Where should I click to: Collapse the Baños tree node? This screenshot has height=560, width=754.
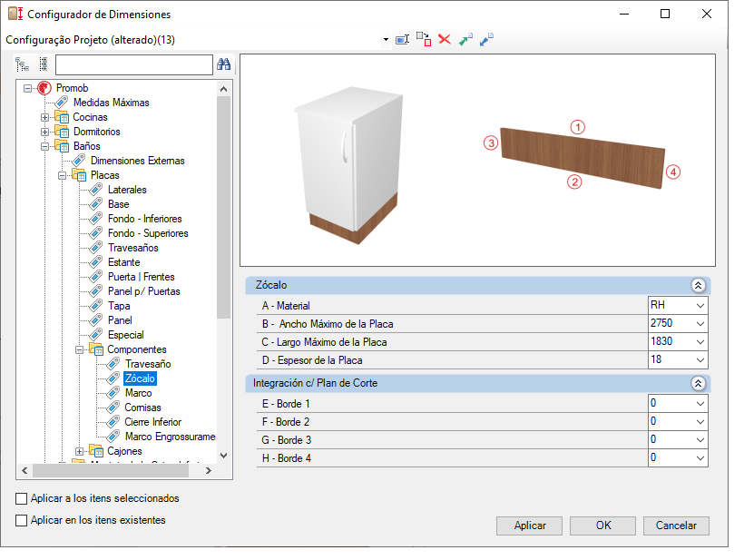coord(44,146)
